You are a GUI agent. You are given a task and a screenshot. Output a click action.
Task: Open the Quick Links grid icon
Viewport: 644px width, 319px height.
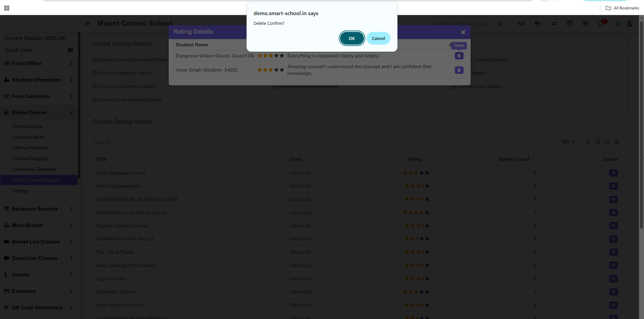pyautogui.click(x=70, y=50)
